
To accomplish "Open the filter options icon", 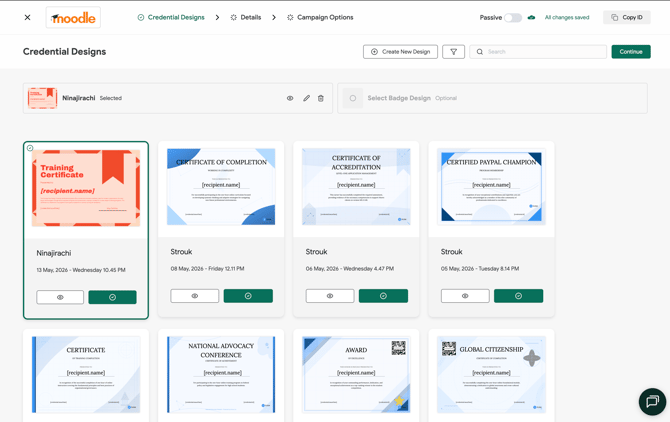I will coord(453,52).
